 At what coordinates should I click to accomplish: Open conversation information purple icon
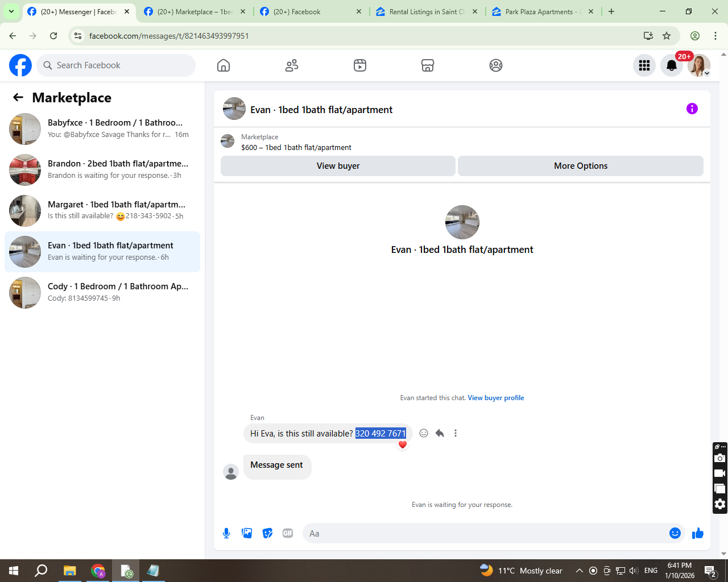point(692,109)
